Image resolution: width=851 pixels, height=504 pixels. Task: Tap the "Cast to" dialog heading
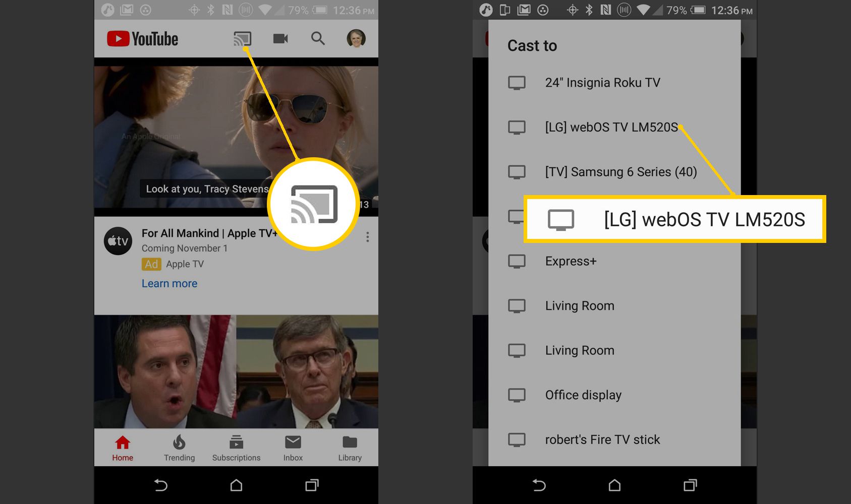coord(532,46)
